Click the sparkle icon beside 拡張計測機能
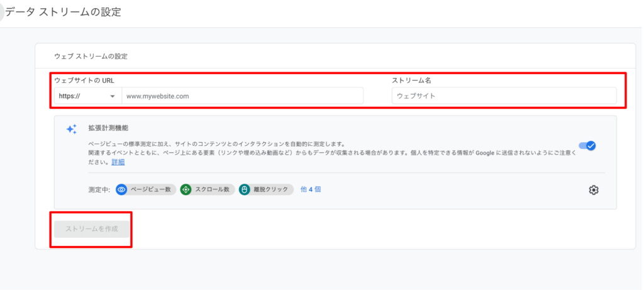 [72, 129]
